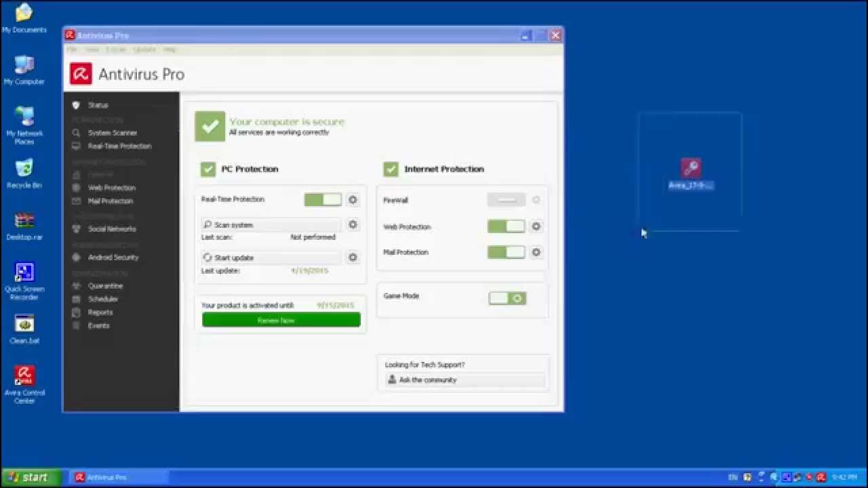Toggle the Mail Protection switch
The width and height of the screenshot is (868, 488).
[507, 252]
